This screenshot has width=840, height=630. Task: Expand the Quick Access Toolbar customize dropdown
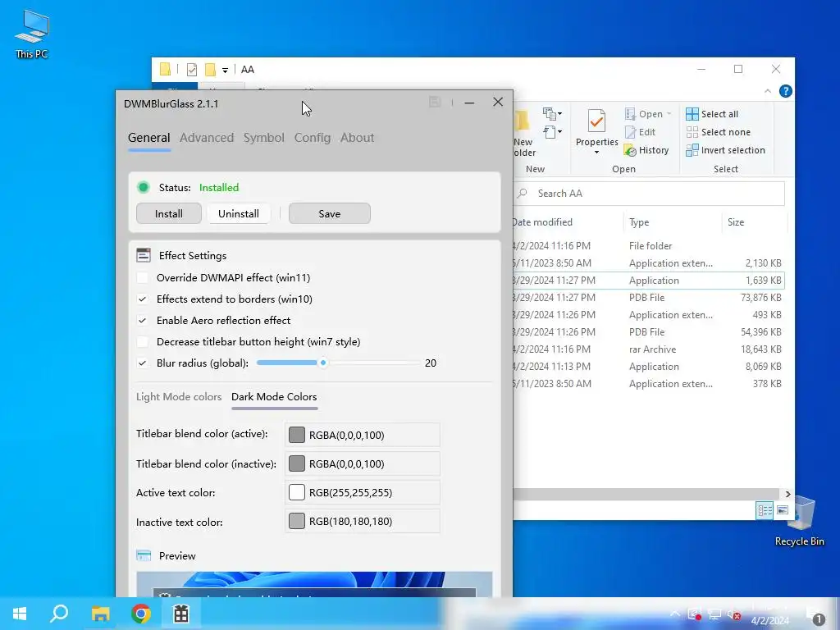[225, 71]
